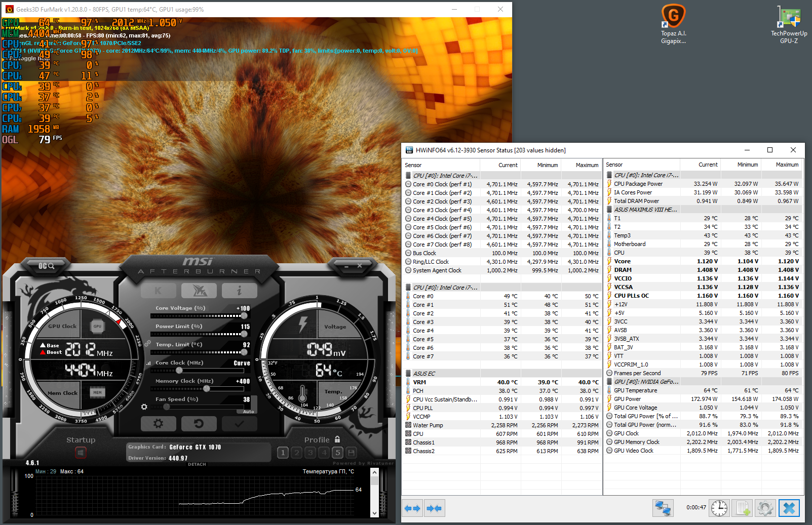This screenshot has height=525, width=812.
Task: Adjust the Temp. Limit (°C) slider
Action: click(x=197, y=352)
